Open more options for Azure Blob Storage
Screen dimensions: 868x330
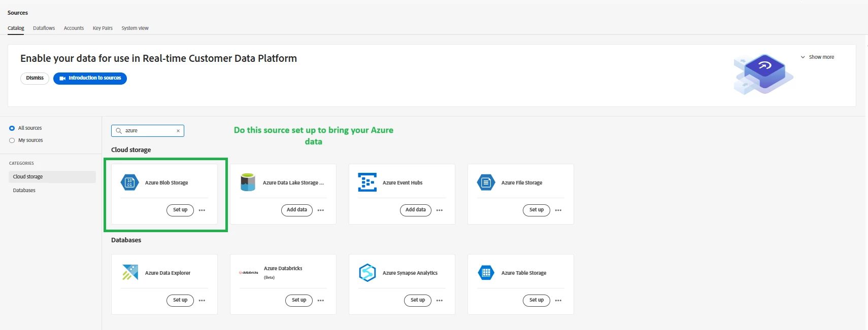[202, 210]
